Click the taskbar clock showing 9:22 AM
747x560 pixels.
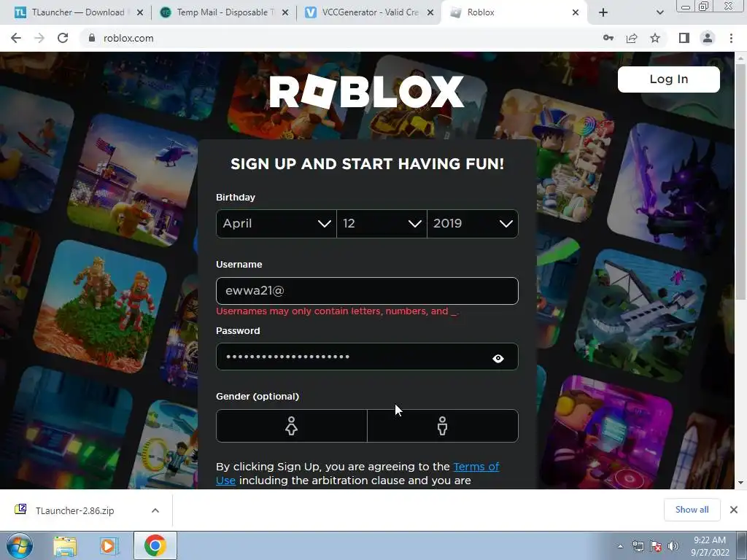[710, 546]
